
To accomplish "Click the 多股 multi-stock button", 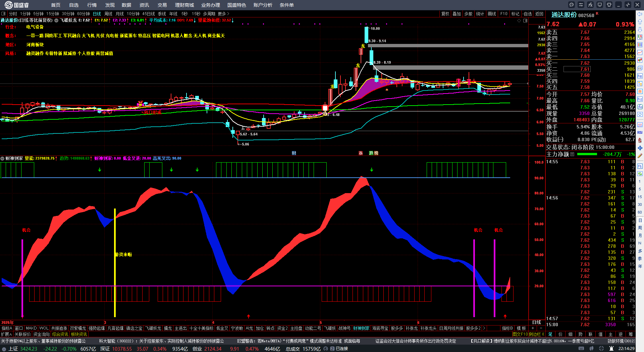I will 468,14.
